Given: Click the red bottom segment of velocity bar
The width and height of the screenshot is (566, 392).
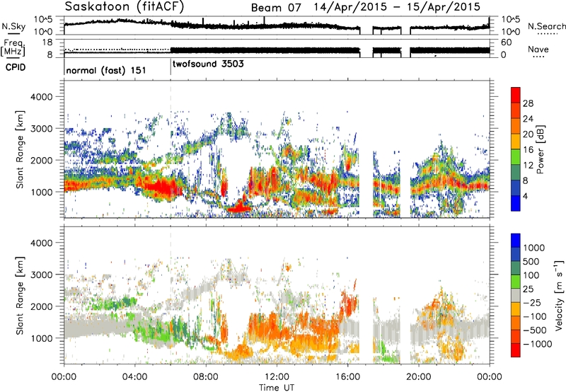Looking at the screenshot, I should pyautogui.click(x=516, y=350).
